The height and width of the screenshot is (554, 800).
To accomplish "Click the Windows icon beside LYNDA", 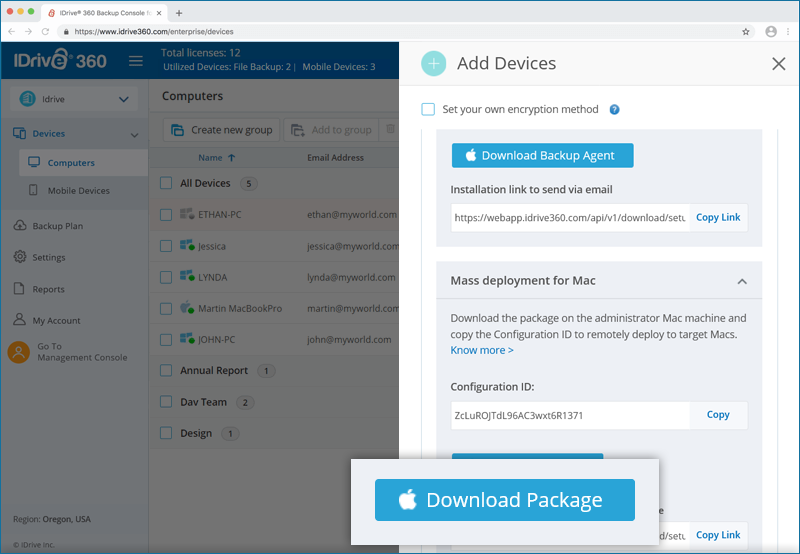I will click(187, 276).
